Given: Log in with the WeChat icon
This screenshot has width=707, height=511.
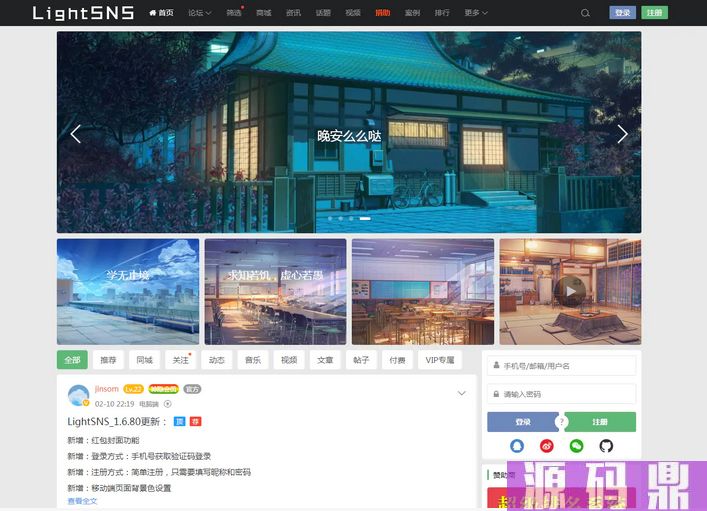Looking at the screenshot, I should pyautogui.click(x=576, y=446).
